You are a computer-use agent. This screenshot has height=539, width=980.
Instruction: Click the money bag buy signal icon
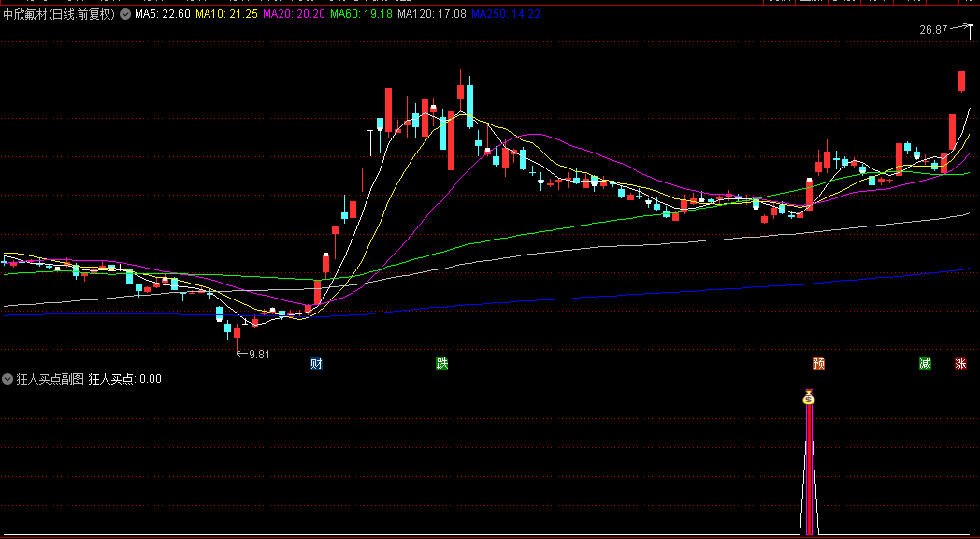810,397
